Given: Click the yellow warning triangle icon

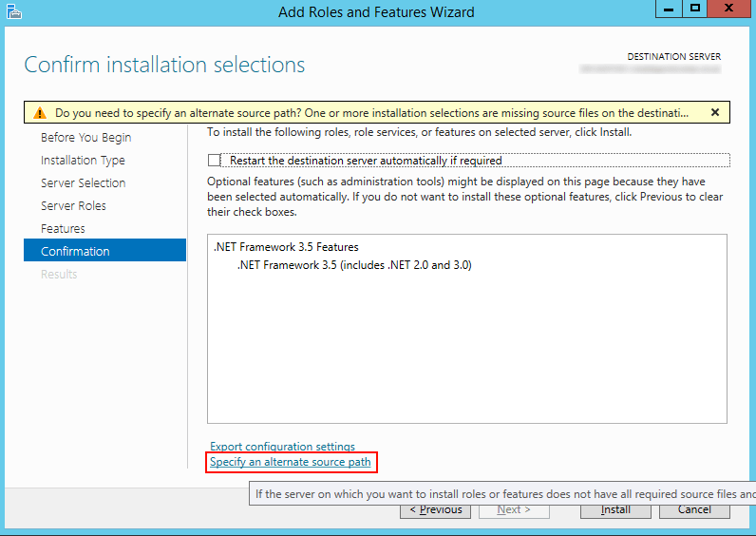Looking at the screenshot, I should [39, 112].
